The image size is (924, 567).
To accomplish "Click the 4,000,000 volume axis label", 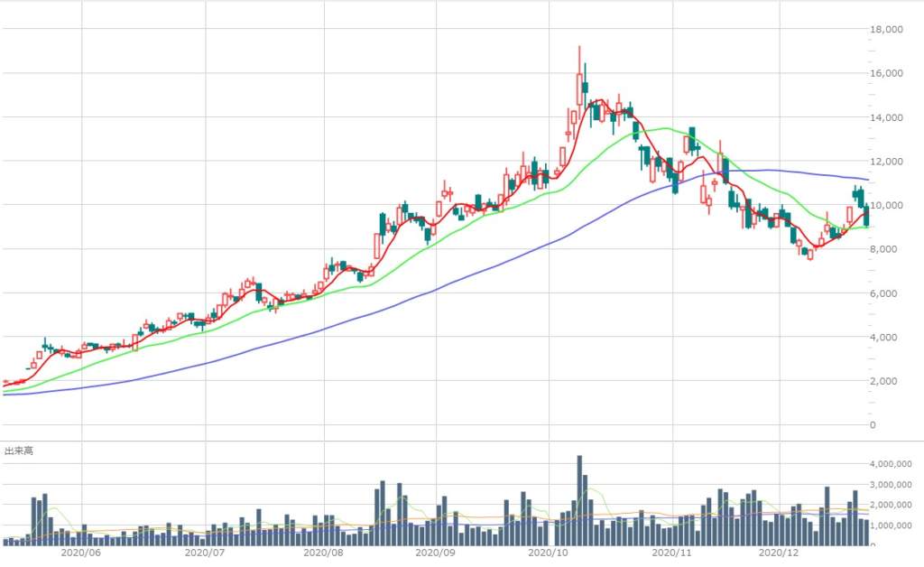I will (x=891, y=464).
